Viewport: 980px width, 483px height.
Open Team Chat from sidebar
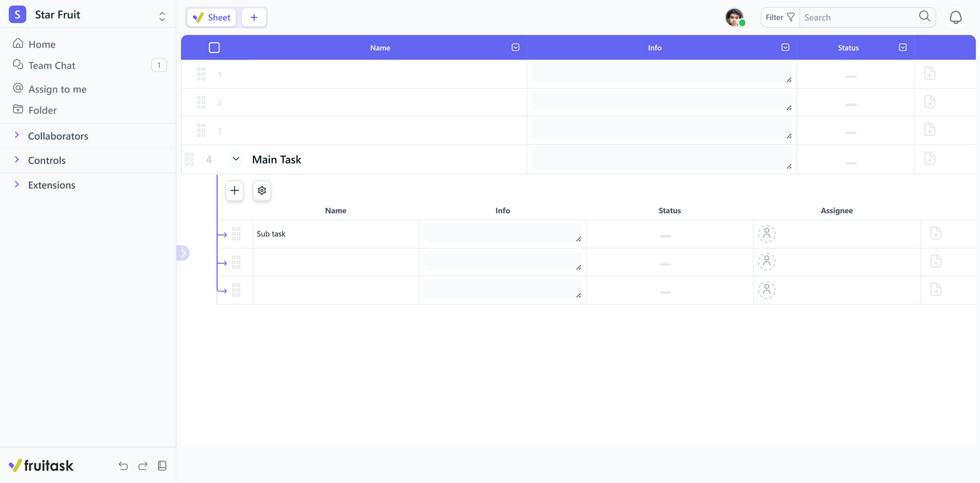(x=51, y=66)
